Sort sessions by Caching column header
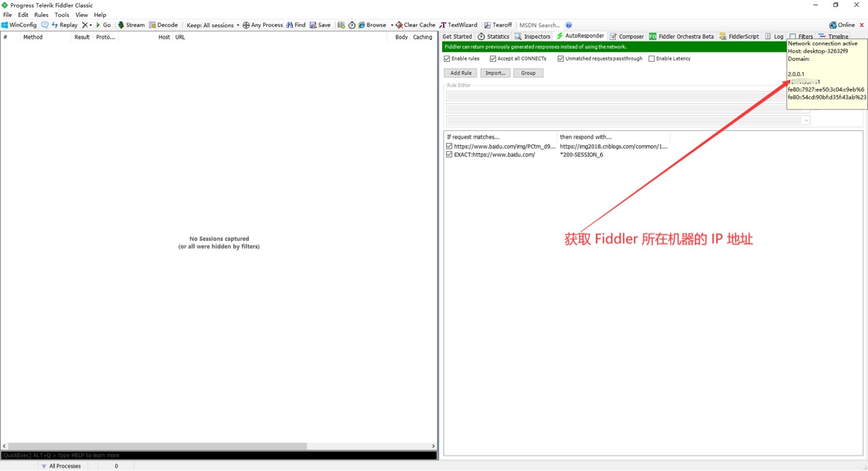The height and width of the screenshot is (471, 868). (x=422, y=37)
